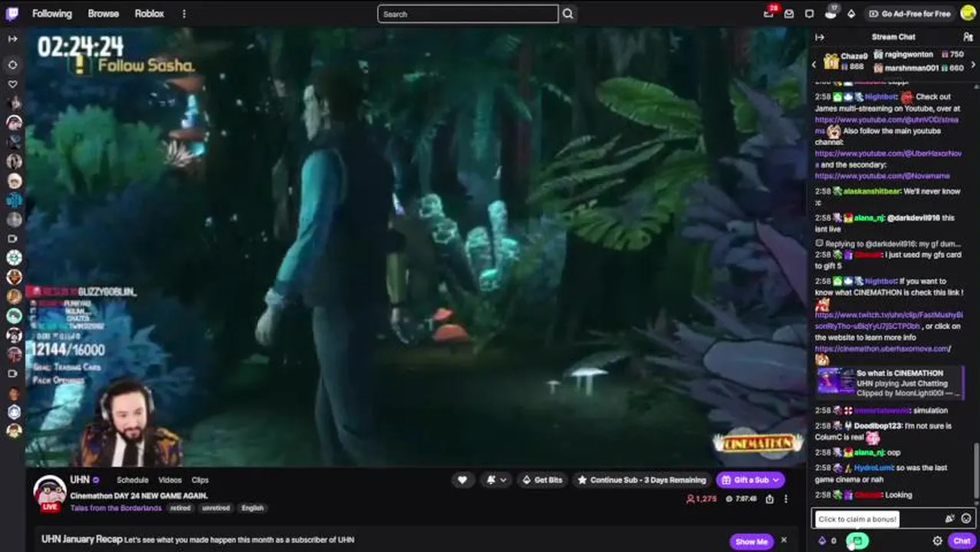The image size is (980, 552).
Task: Click username alaskanshitbear in chat
Action: [872, 192]
